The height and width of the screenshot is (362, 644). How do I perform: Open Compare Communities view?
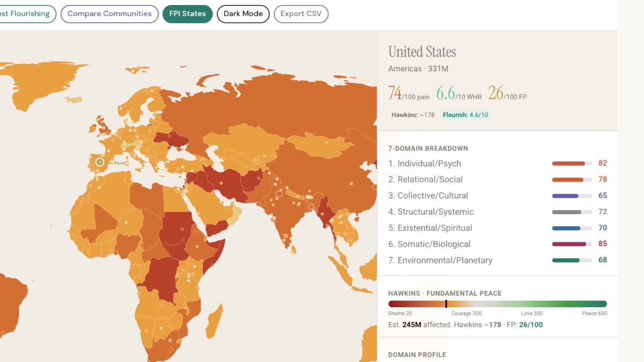click(109, 14)
